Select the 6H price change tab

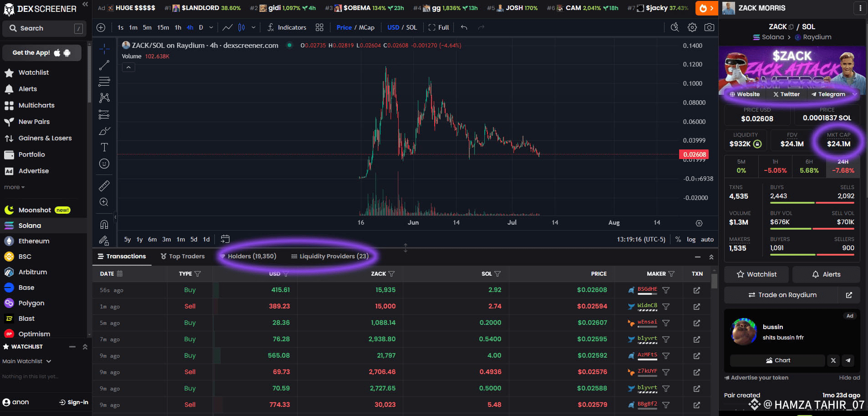click(x=809, y=166)
